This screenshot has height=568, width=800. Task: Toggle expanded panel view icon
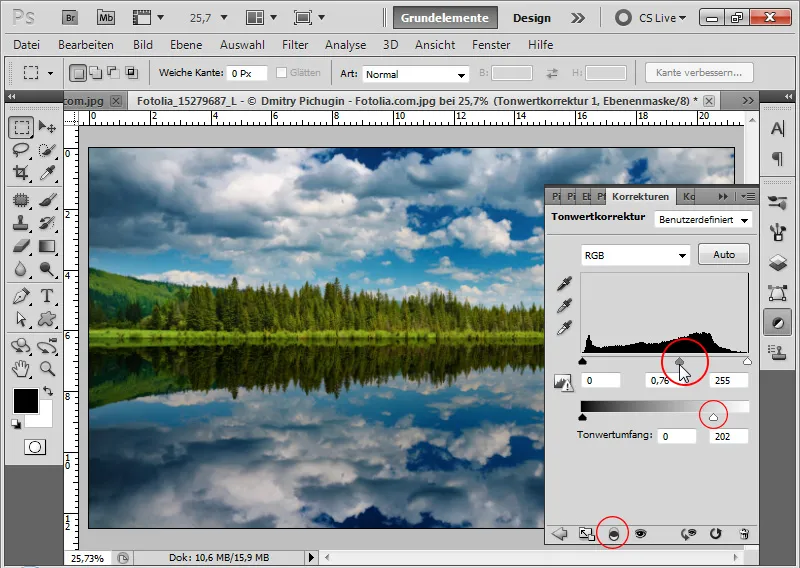point(586,534)
